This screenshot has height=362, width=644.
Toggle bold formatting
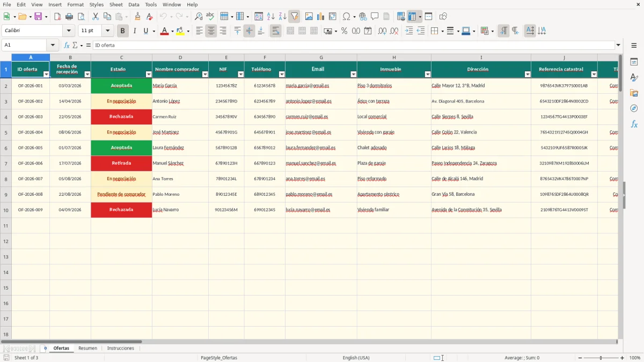coord(123,31)
